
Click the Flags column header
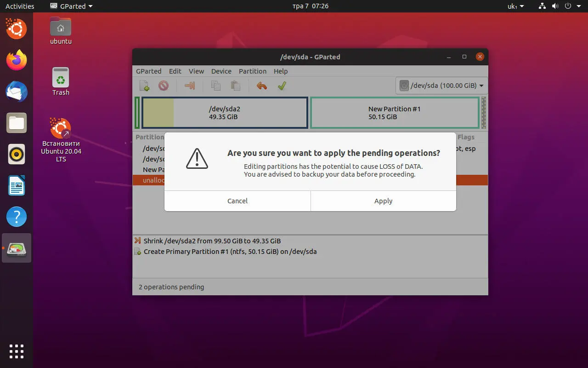pyautogui.click(x=466, y=137)
